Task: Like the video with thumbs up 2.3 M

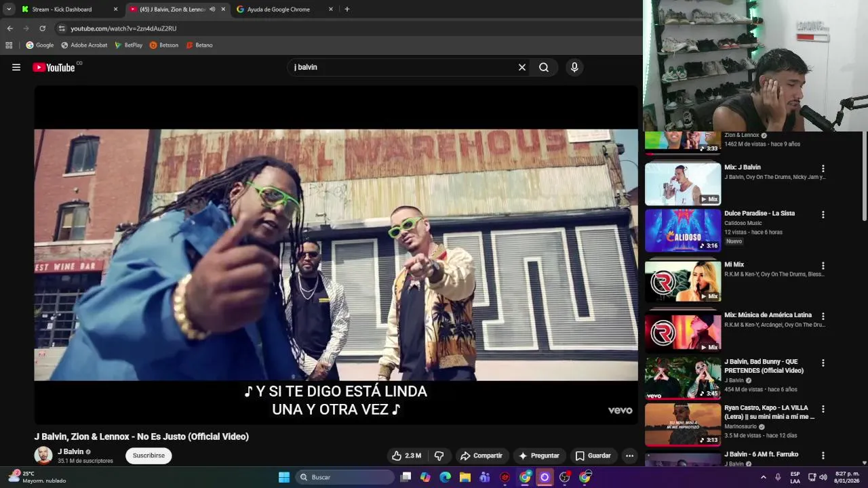Action: (406, 455)
